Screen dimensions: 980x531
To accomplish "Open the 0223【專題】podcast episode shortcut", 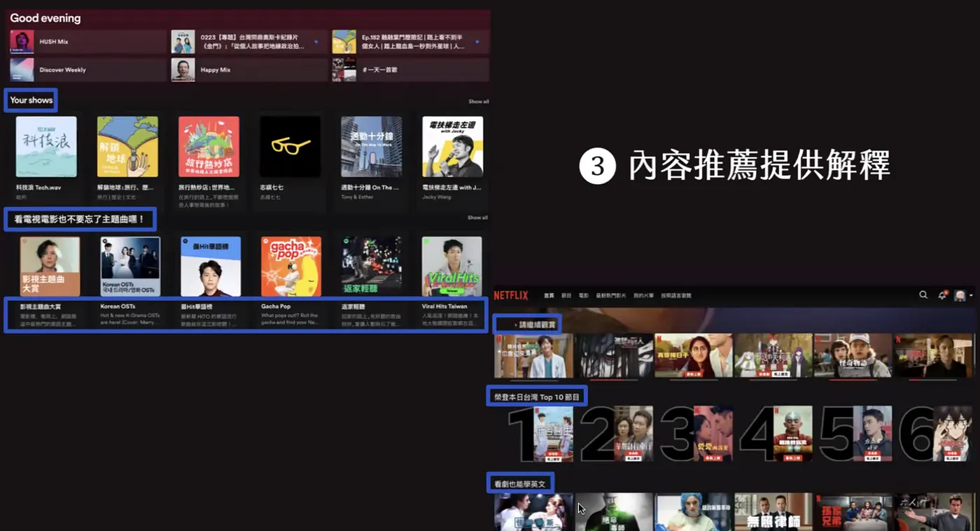I will click(248, 42).
